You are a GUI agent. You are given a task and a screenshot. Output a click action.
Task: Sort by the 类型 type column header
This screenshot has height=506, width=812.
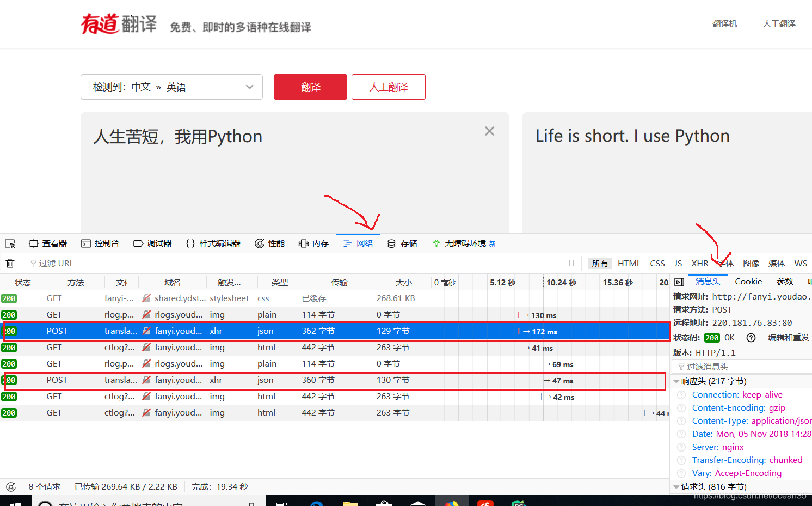point(280,282)
